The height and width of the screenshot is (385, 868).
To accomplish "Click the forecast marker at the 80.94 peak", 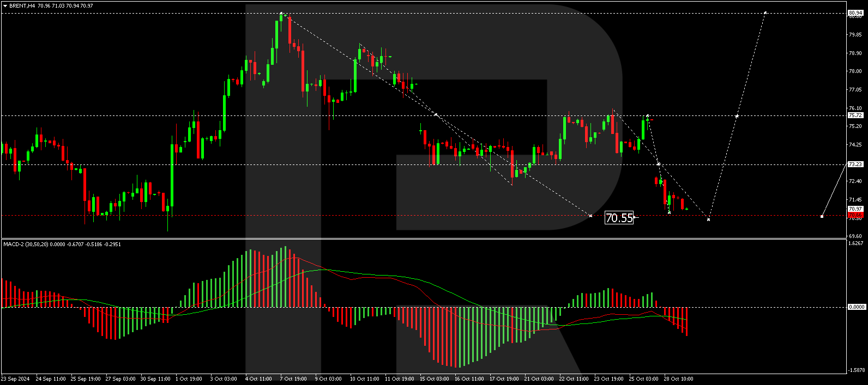I will coord(765,13).
